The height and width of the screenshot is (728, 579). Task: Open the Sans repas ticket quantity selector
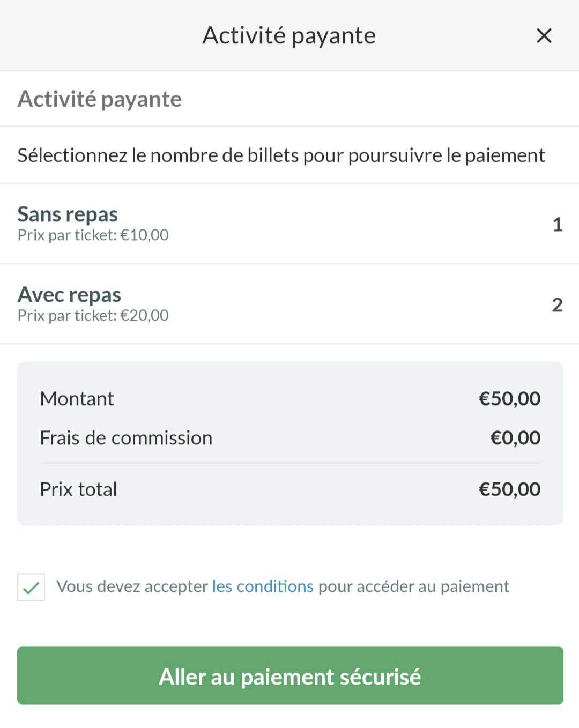click(x=557, y=224)
